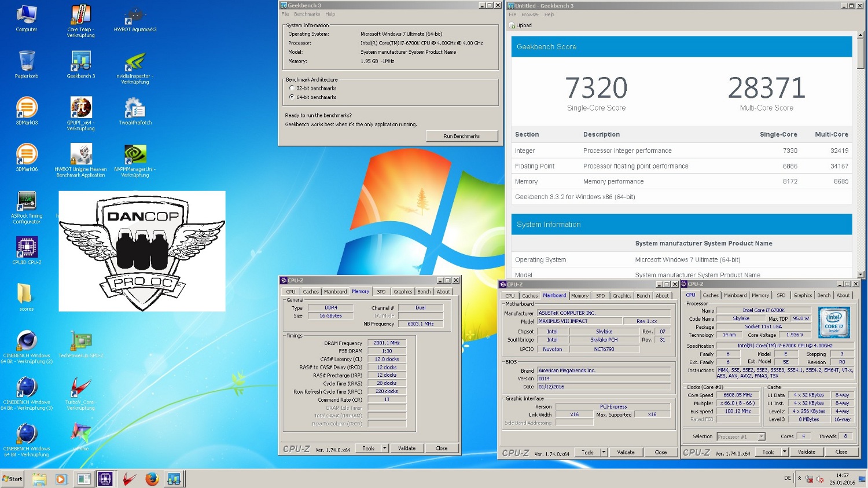This screenshot has height=488, width=868.
Task: Open the scores folder on desktop
Action: pos(27,298)
